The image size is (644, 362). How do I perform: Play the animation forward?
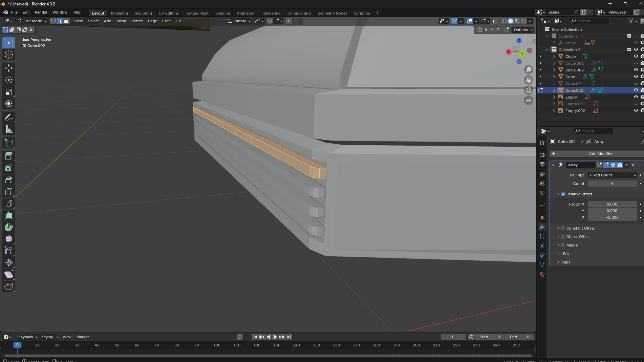(275, 337)
